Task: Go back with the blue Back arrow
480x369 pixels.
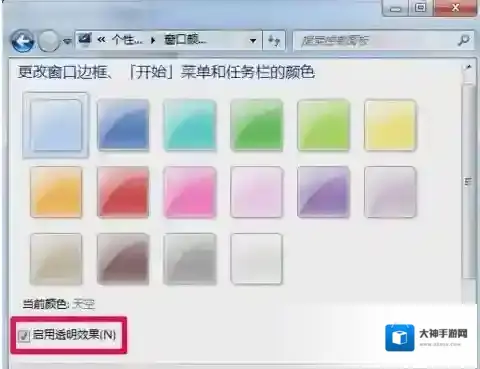Action: (x=22, y=41)
